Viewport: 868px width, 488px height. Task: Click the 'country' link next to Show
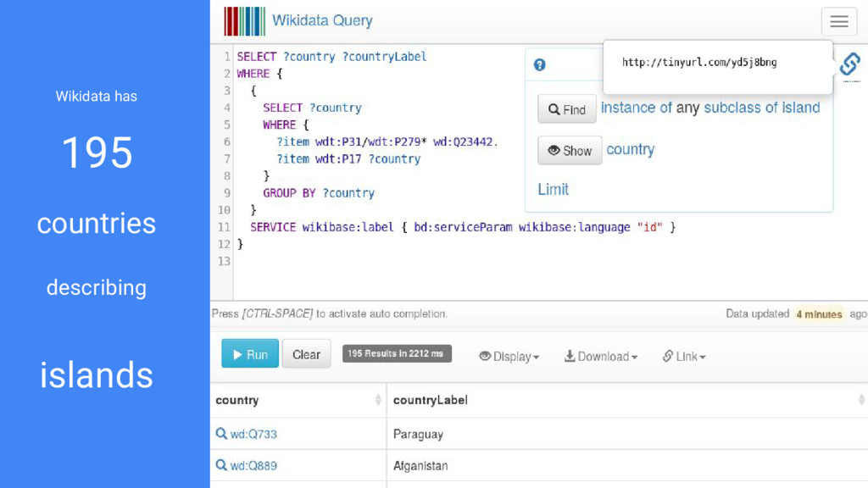point(631,149)
